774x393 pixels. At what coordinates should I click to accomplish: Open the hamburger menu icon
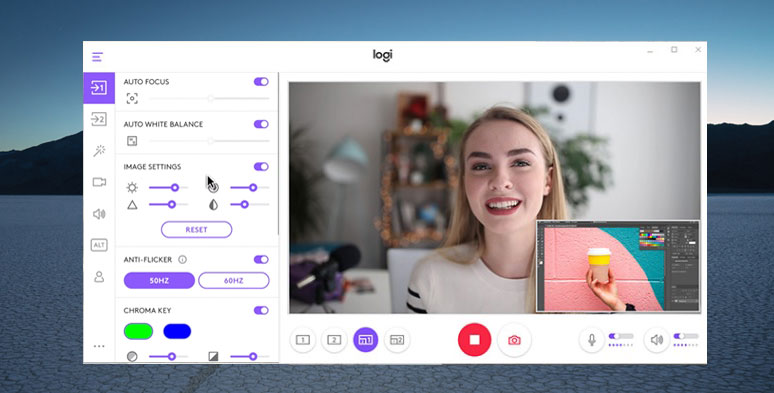97,57
